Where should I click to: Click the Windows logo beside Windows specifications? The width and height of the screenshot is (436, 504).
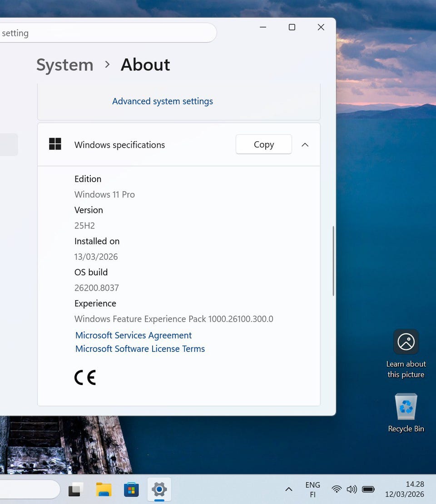55,144
